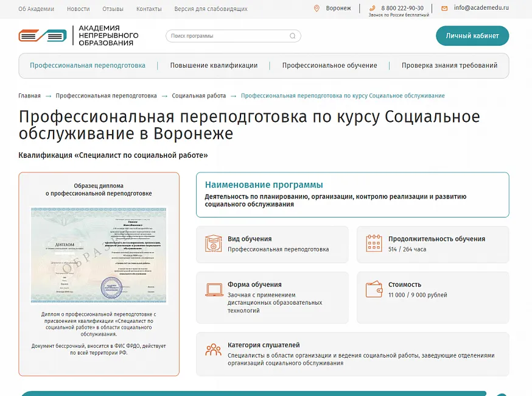Select the Профессиональная переподготовка menu tab
532x396 pixels.
click(x=88, y=65)
